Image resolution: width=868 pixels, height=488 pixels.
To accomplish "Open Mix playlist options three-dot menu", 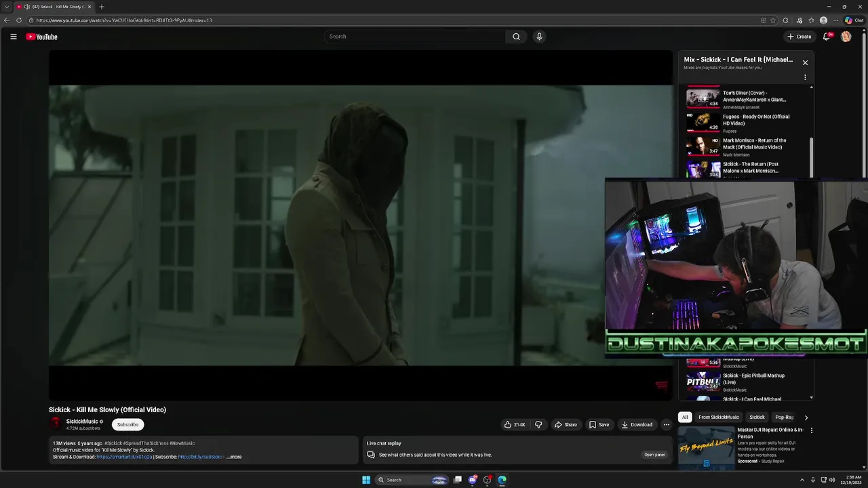I will 805,77.
